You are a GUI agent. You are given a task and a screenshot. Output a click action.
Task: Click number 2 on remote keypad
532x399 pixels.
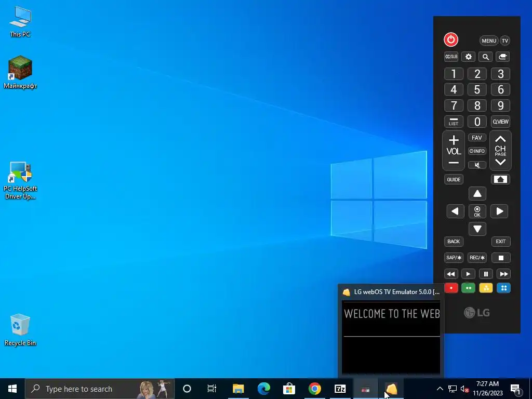click(x=477, y=74)
